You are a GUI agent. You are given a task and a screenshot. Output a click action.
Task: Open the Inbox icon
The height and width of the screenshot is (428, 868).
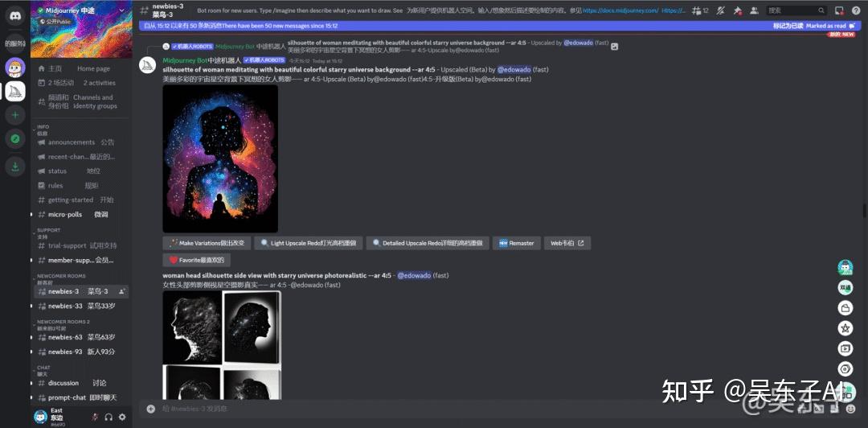(839, 10)
